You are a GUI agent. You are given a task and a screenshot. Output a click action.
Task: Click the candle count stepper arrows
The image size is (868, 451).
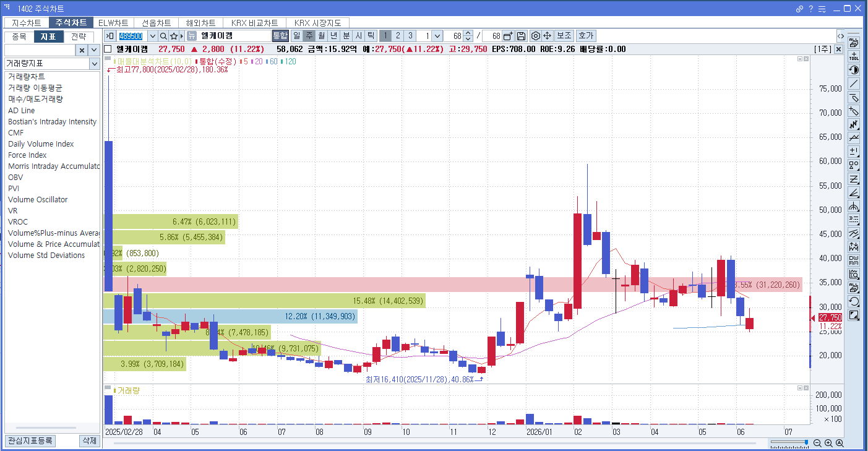click(468, 36)
